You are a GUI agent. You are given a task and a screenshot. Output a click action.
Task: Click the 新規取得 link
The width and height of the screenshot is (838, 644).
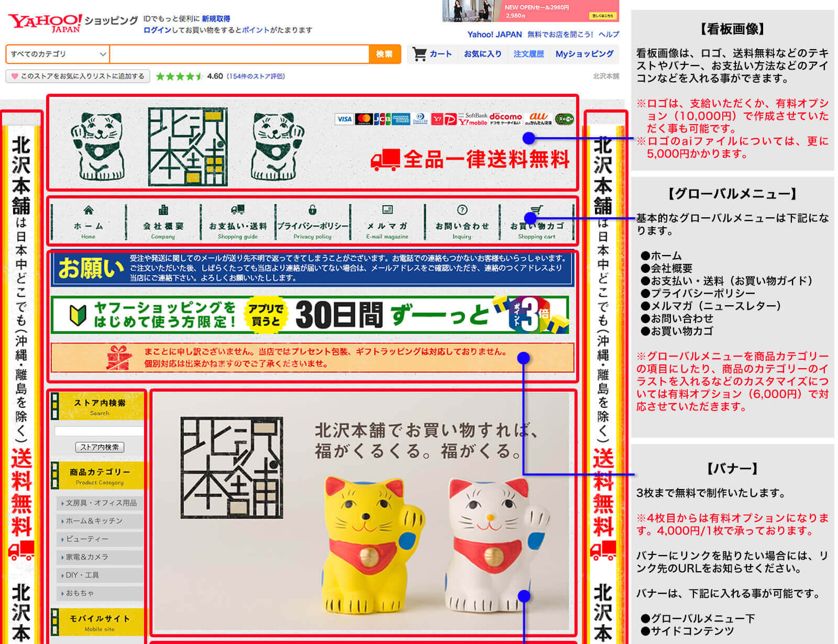point(216,18)
